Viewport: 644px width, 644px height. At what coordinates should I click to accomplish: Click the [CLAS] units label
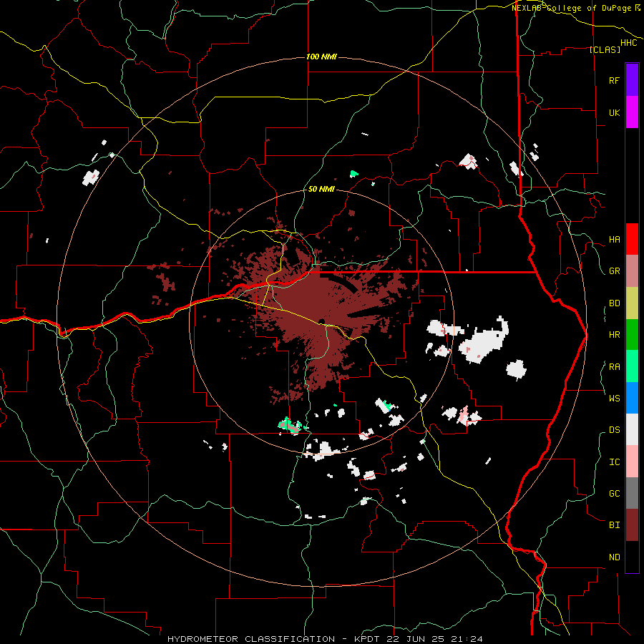tap(605, 49)
